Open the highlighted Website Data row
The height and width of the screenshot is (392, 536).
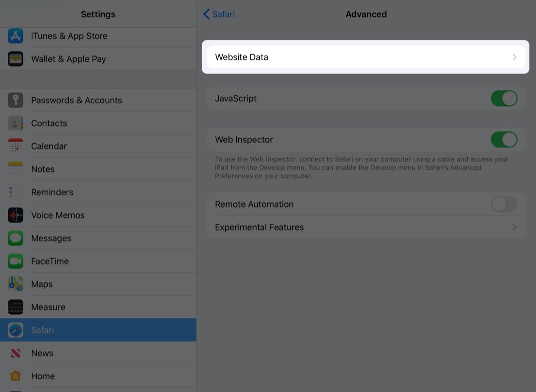tap(365, 57)
